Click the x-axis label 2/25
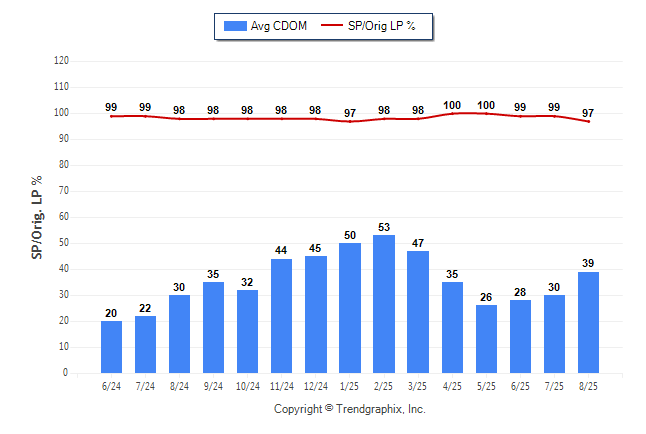646x434 pixels. pyautogui.click(x=384, y=387)
